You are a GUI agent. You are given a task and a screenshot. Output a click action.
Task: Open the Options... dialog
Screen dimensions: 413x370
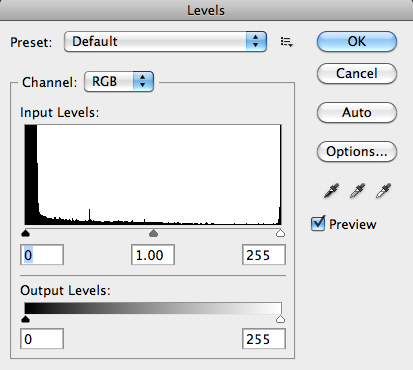click(357, 152)
